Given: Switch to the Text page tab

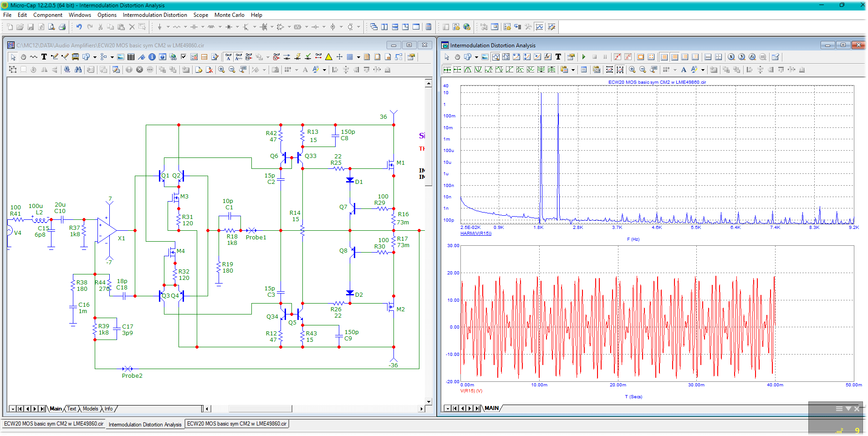Looking at the screenshot, I should click(71, 409).
